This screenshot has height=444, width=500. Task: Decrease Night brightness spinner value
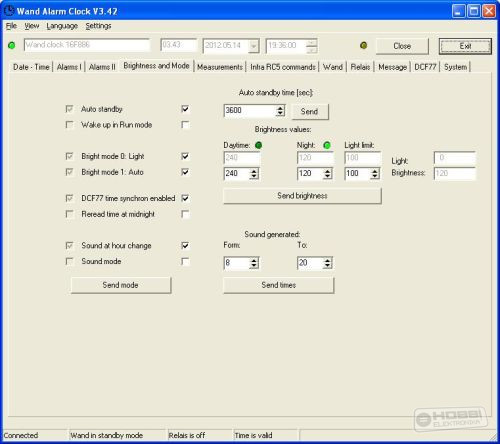(328, 176)
